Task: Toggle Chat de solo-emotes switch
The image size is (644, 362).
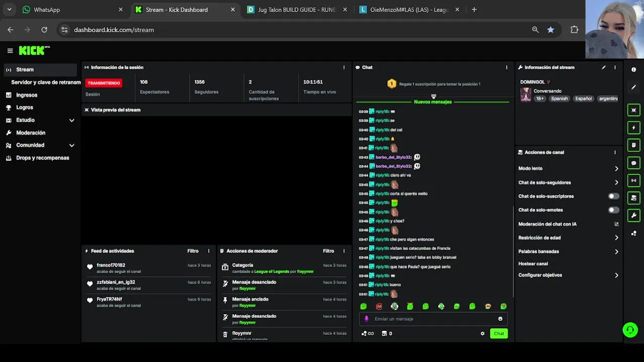Action: click(613, 210)
